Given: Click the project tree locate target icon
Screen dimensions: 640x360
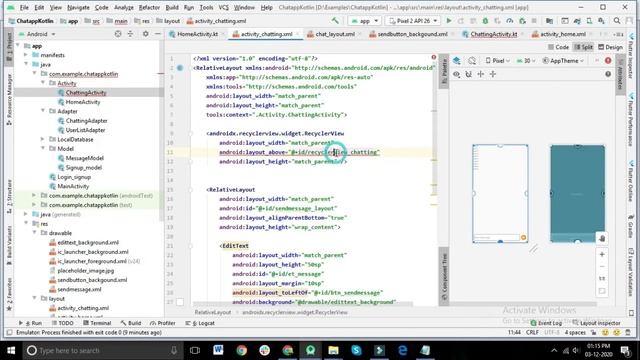Looking at the screenshot, I should pos(118,34).
